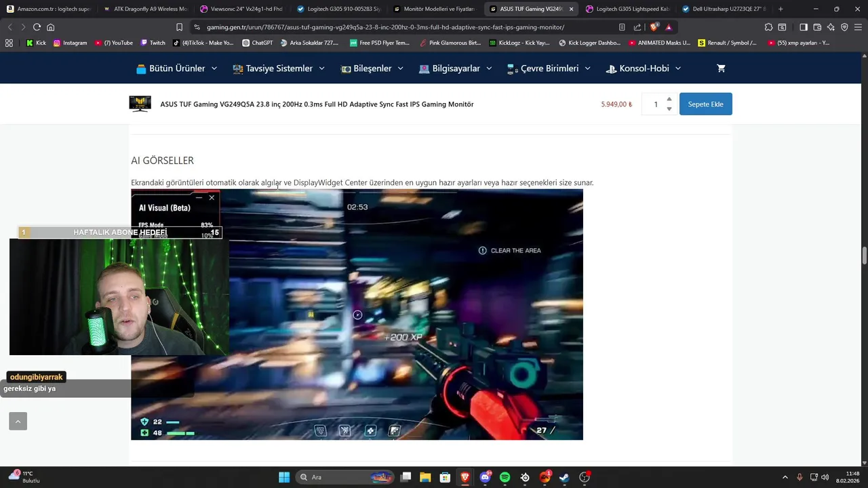
Task: Expand the Konsol-Hobi dropdown
Action: 643,68
